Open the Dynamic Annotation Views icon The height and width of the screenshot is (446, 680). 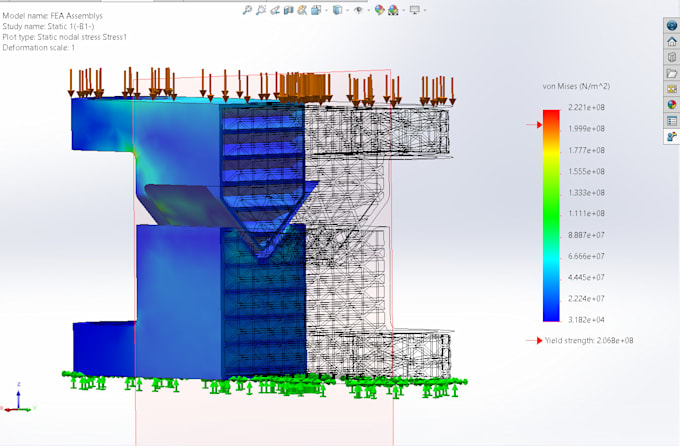[x=302, y=10]
